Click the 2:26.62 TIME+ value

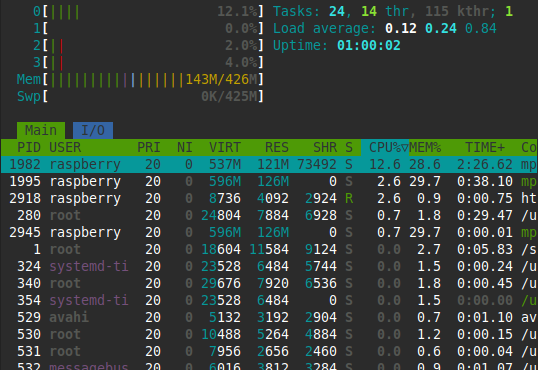pyautogui.click(x=485, y=164)
